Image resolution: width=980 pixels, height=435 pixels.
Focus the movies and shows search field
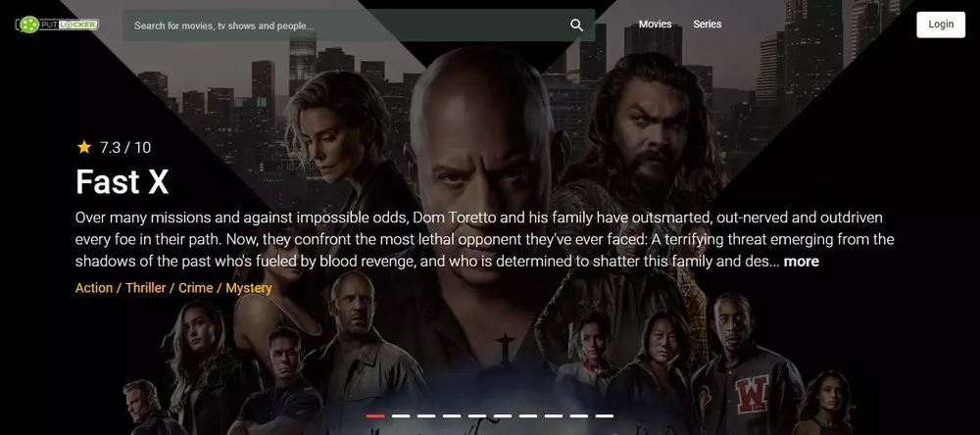[x=359, y=25]
